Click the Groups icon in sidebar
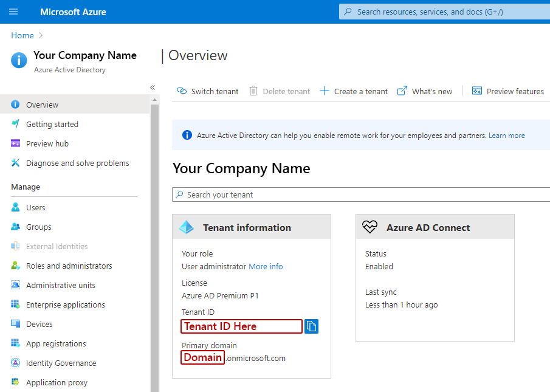Image resolution: width=550 pixels, height=392 pixels. tap(15, 227)
